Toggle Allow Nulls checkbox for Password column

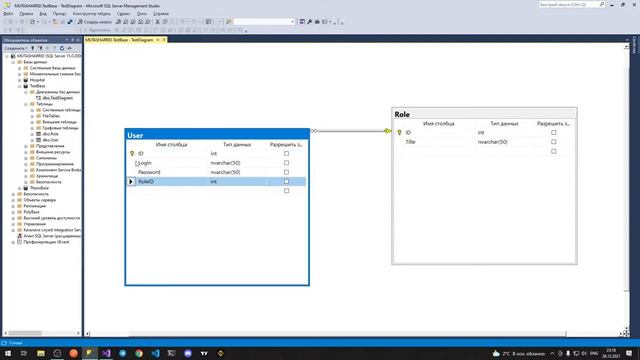(x=287, y=172)
